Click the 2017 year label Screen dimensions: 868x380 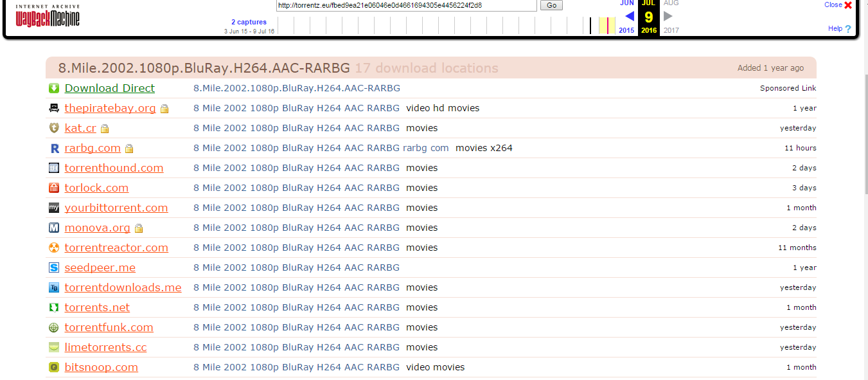point(671,30)
